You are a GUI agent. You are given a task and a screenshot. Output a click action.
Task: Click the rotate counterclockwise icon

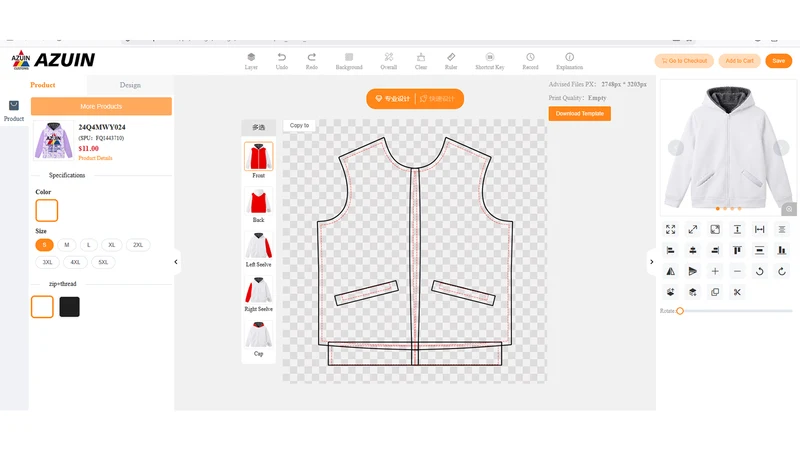(760, 271)
